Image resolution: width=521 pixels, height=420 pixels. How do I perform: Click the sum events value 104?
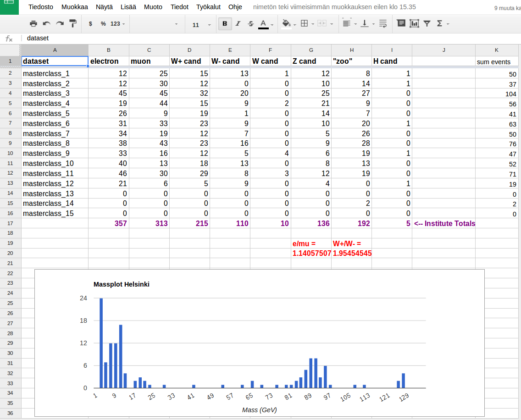pos(497,94)
